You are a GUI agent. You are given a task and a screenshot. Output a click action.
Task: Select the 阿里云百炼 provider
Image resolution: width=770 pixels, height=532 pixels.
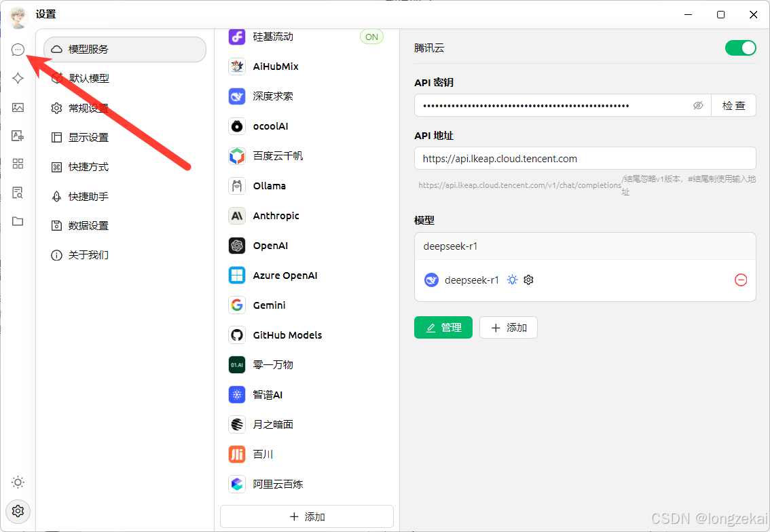pyautogui.click(x=306, y=484)
